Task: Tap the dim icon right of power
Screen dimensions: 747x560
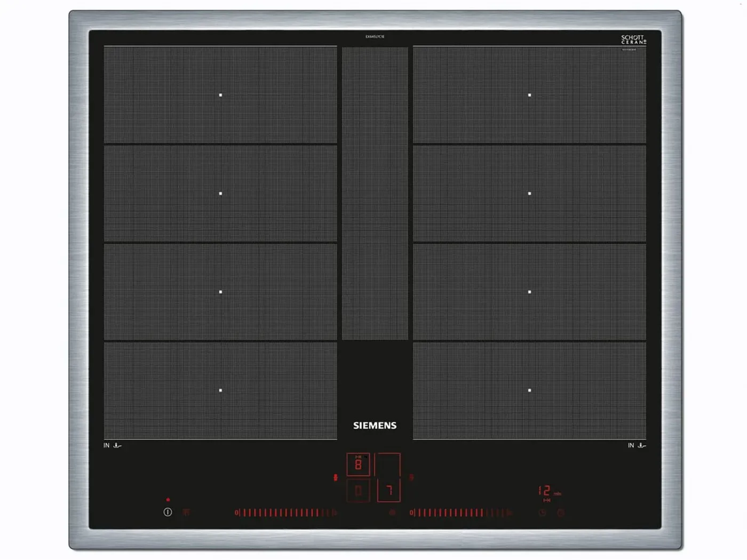Action: point(186,512)
